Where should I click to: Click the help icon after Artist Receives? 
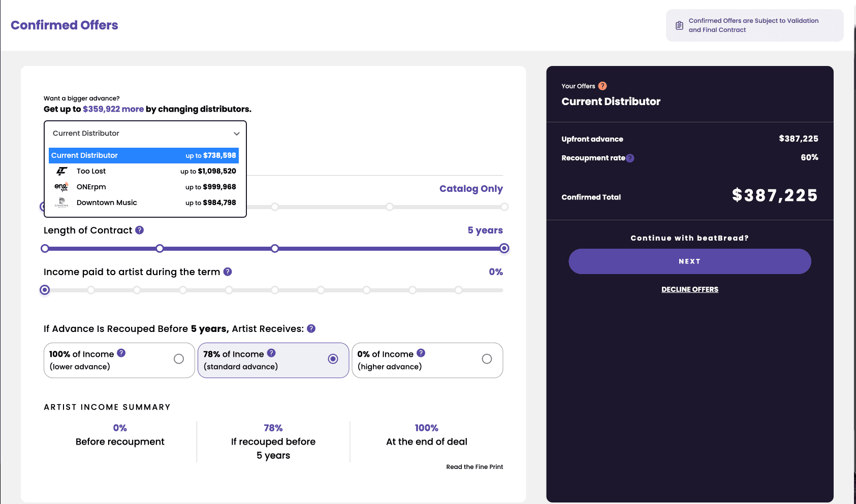pos(311,328)
